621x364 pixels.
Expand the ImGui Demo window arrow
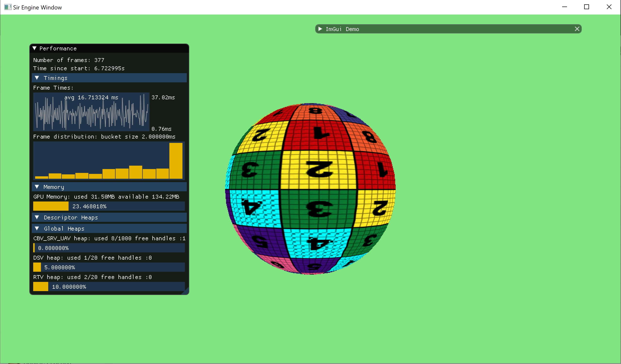pos(320,29)
